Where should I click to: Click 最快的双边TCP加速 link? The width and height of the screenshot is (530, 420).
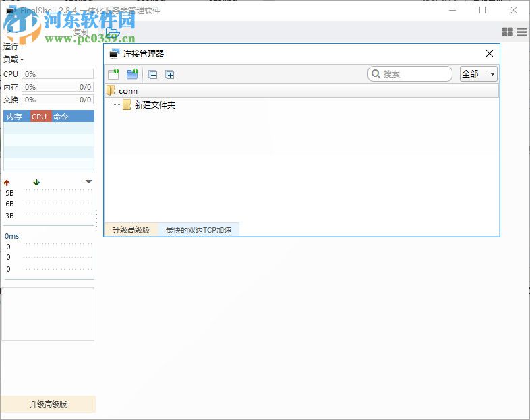point(198,230)
